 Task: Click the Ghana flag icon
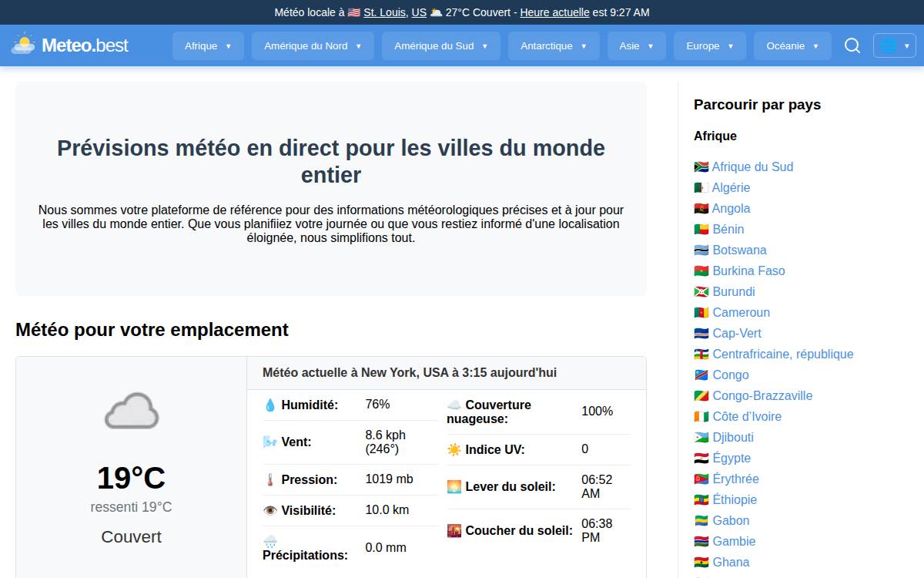pos(701,562)
